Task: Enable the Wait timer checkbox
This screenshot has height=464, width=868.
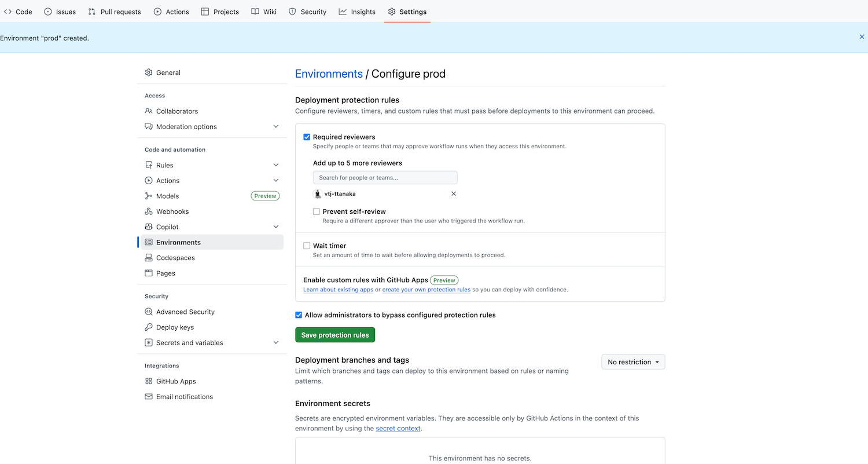Action: [307, 246]
